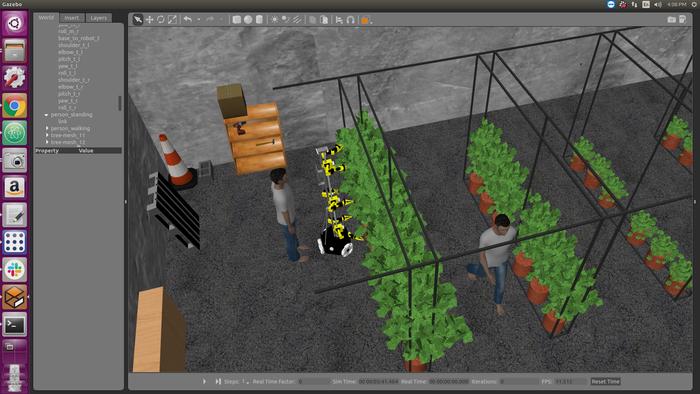This screenshot has width=700, height=394.
Task: Add a point light
Action: 274,20
